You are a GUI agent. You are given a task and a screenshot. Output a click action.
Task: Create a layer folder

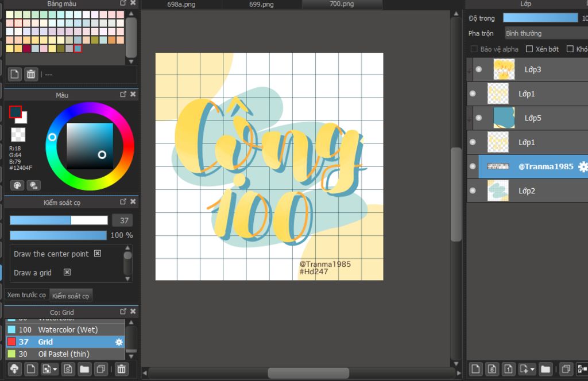(546, 369)
